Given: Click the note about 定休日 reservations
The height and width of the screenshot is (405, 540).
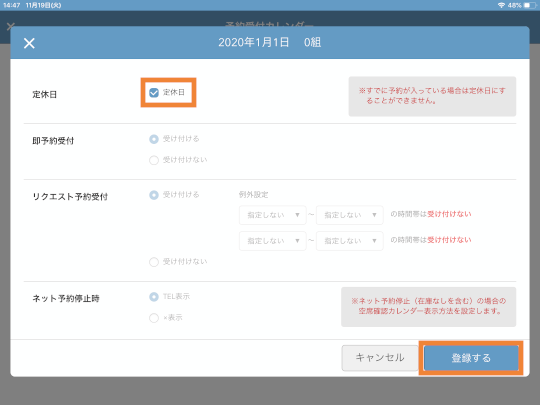Looking at the screenshot, I should tap(432, 96).
